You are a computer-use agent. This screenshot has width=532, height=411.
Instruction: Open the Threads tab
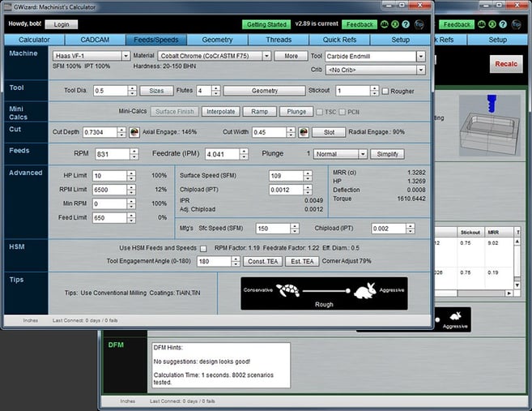pyautogui.click(x=279, y=40)
